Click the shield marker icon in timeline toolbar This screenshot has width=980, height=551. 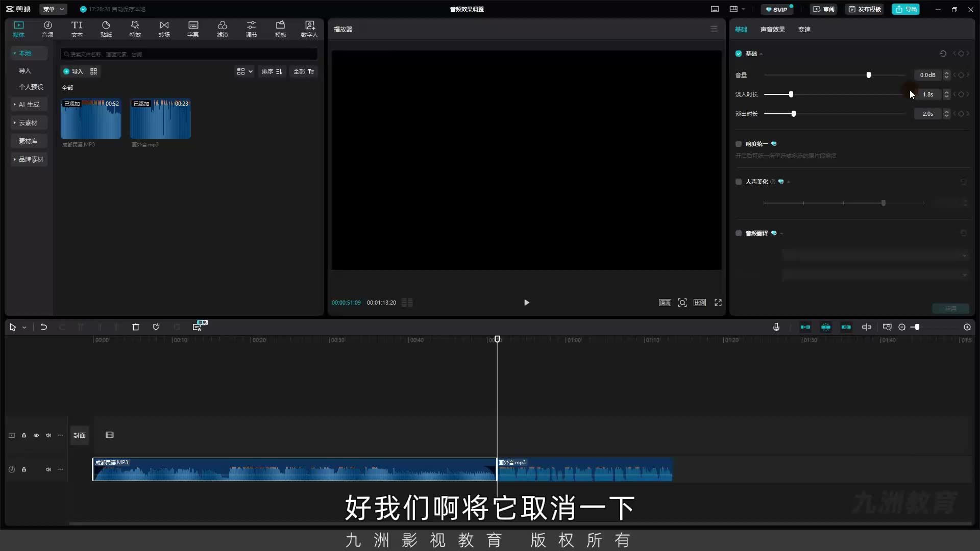[x=156, y=327]
